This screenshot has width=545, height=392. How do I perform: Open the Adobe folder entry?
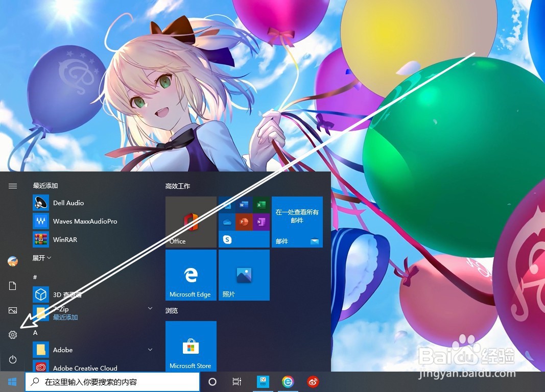[x=92, y=350]
